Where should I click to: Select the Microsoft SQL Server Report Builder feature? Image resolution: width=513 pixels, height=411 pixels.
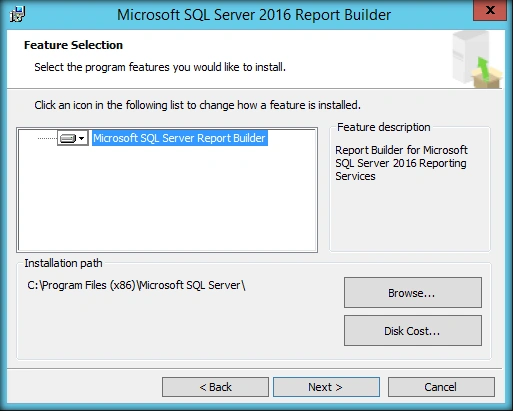179,138
